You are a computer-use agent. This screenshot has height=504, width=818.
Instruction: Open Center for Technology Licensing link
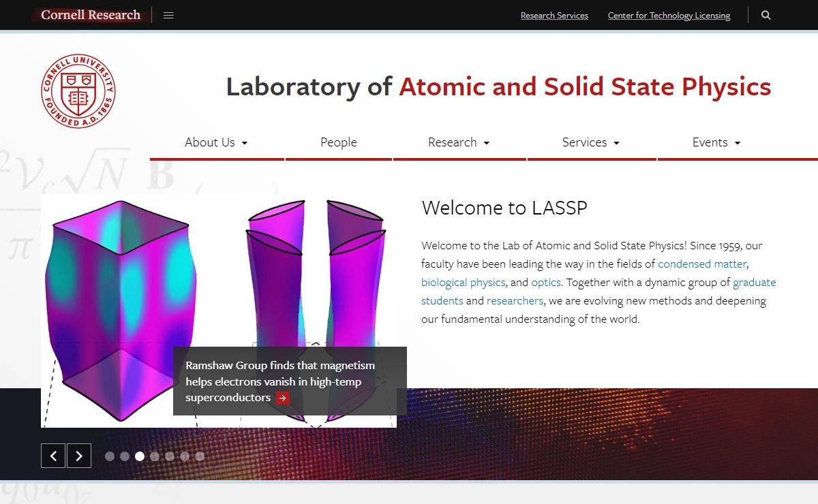669,16
